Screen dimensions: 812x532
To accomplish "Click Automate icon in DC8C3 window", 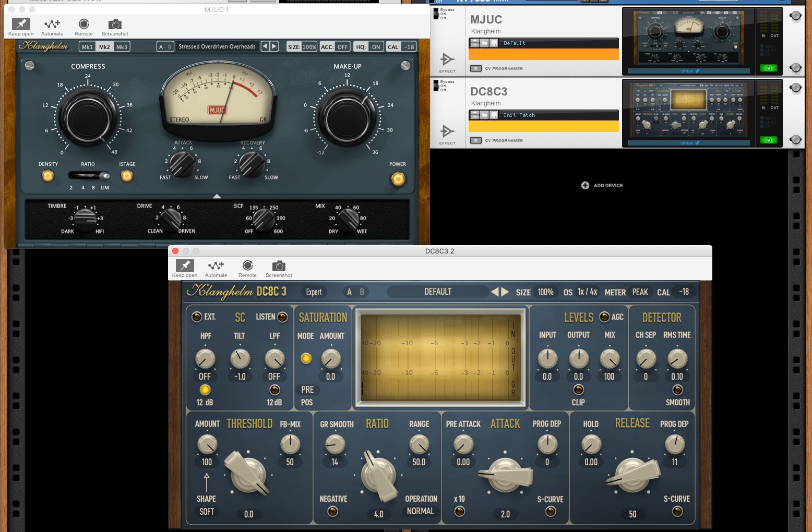I will pos(216,265).
